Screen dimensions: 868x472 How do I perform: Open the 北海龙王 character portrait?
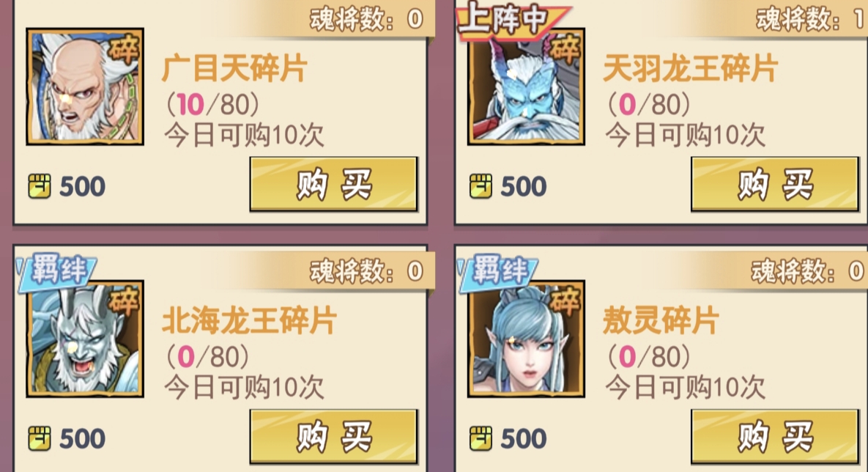tap(85, 339)
